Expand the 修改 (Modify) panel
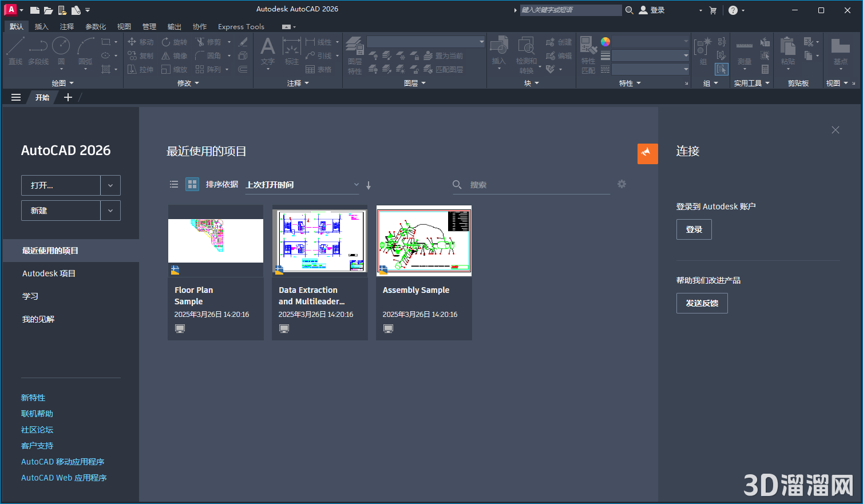 [x=188, y=83]
